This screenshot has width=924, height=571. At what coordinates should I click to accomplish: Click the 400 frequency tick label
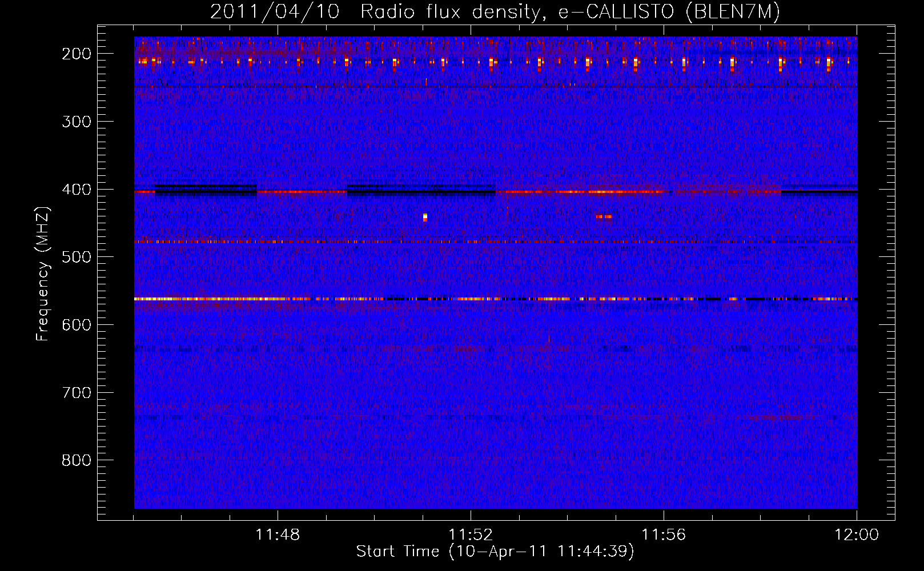(x=77, y=190)
